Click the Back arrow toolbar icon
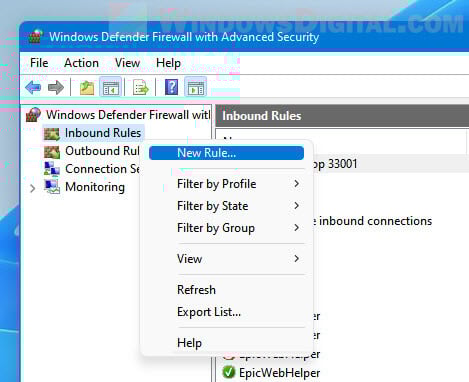The image size is (469, 382). (33, 87)
